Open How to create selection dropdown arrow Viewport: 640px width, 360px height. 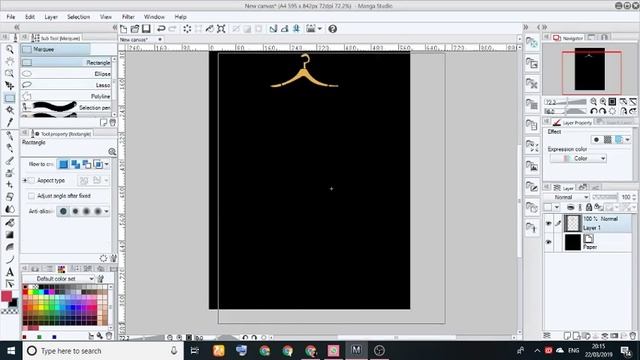tap(107, 164)
